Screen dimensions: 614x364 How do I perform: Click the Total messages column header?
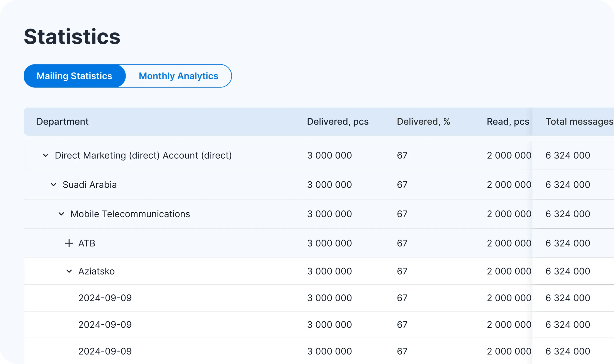pyautogui.click(x=579, y=121)
